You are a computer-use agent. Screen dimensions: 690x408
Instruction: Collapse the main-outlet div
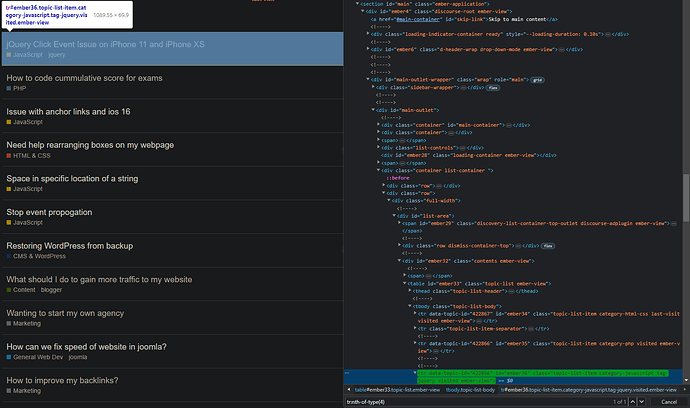pyautogui.click(x=373, y=110)
